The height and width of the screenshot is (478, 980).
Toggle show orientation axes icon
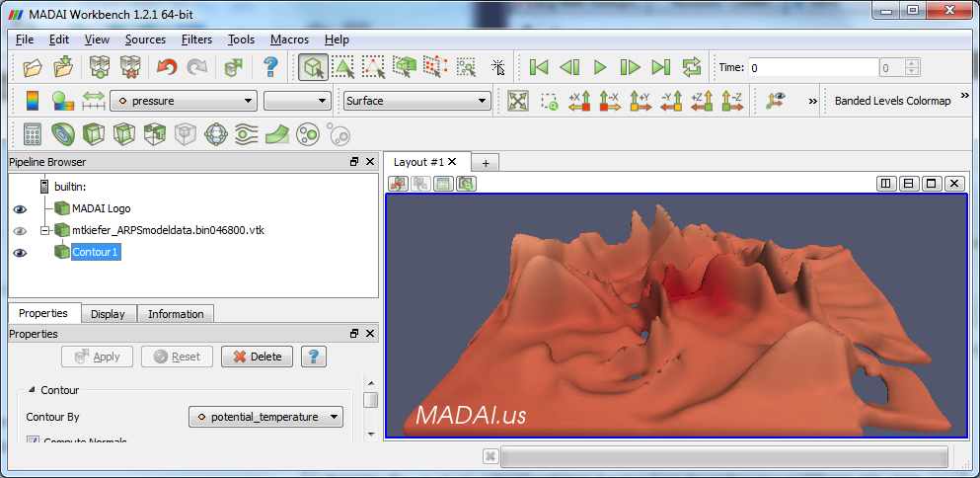[776, 100]
